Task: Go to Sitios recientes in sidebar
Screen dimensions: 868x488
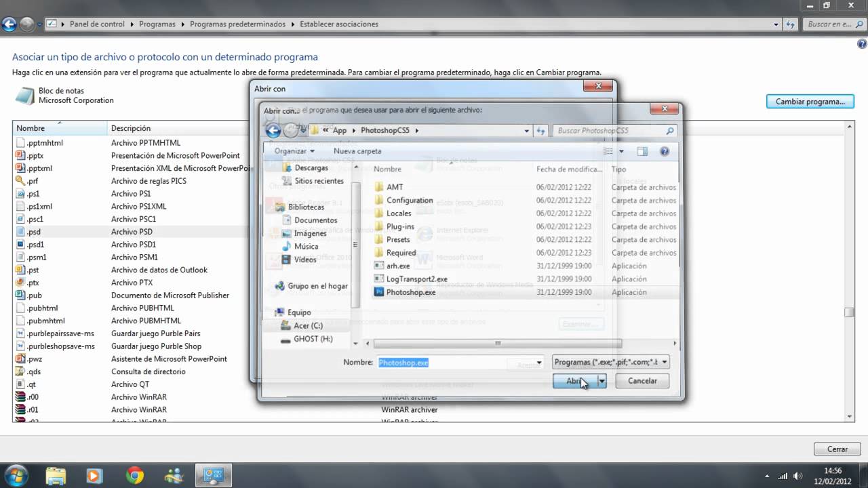Action: click(319, 181)
